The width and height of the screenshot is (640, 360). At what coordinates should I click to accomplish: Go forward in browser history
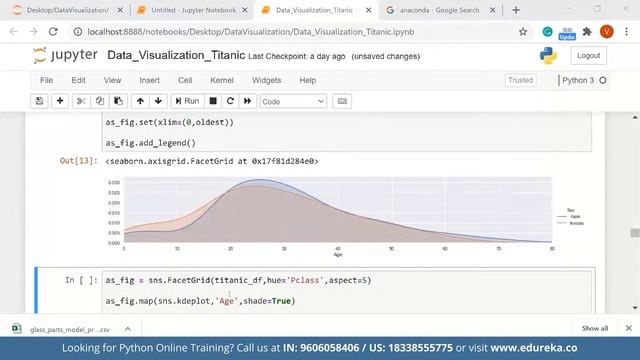click(33, 31)
